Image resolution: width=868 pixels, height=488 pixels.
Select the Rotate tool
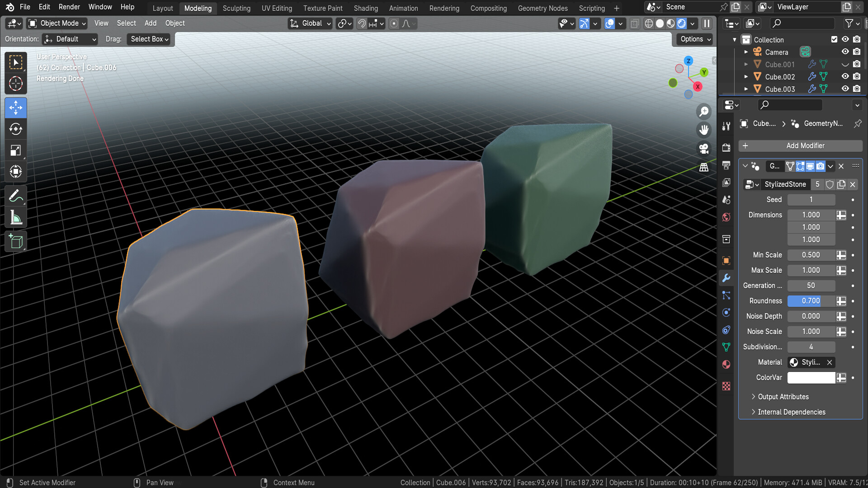pos(16,129)
